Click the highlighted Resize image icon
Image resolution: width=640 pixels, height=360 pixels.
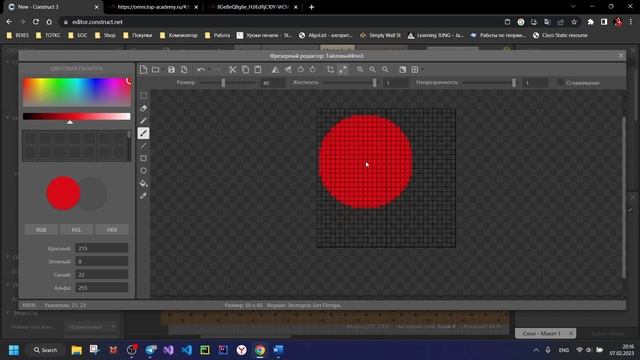(x=343, y=70)
